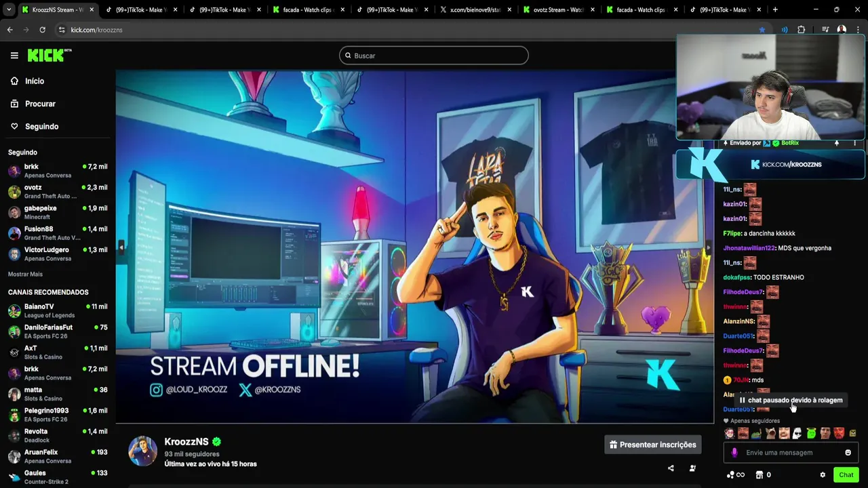Click the verified badge next to KroozzNS

(x=216, y=442)
